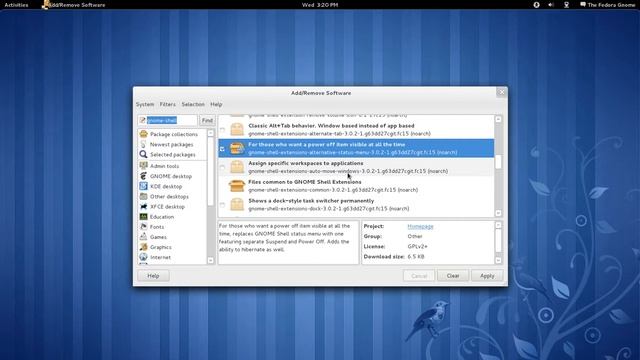The width and height of the screenshot is (640, 360).
Task: Open the accessibility icon in top bar
Action: pyautogui.click(x=536, y=5)
